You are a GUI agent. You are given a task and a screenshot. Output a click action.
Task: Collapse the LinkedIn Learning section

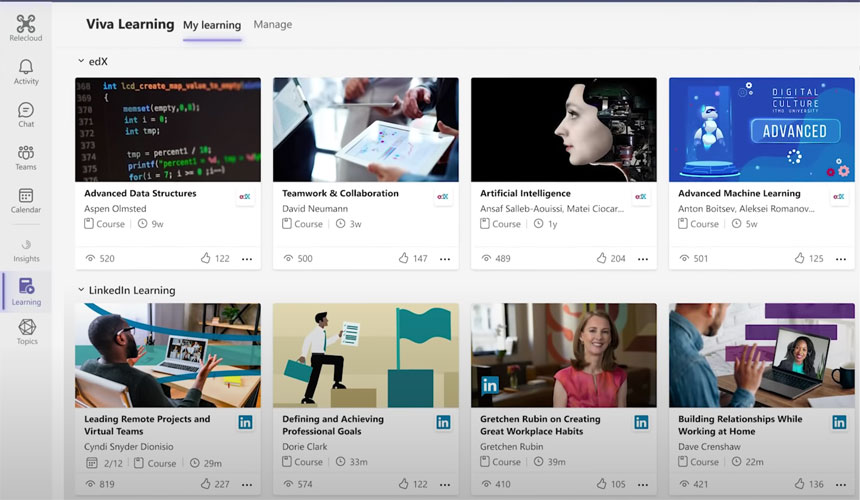[x=81, y=289]
